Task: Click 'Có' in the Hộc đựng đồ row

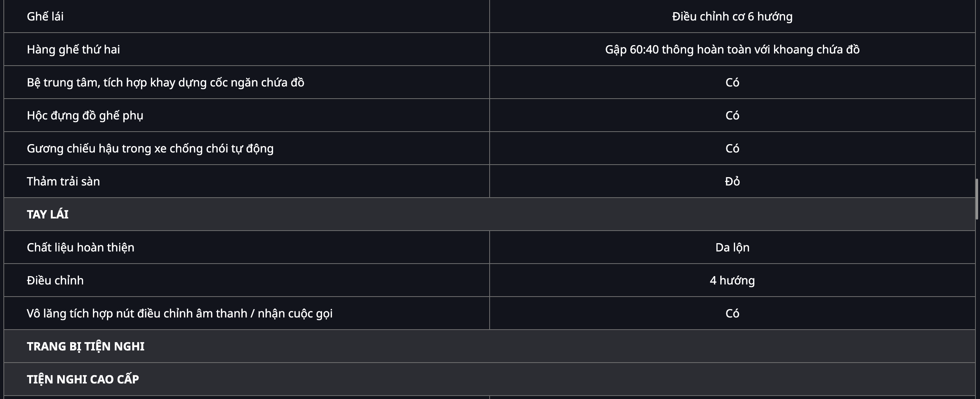Action: 732,116
